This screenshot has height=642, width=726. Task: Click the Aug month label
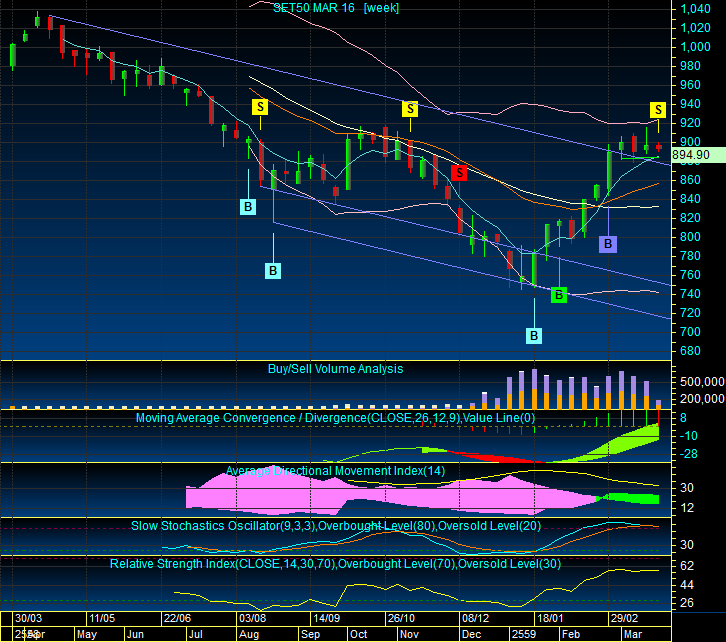[249, 634]
